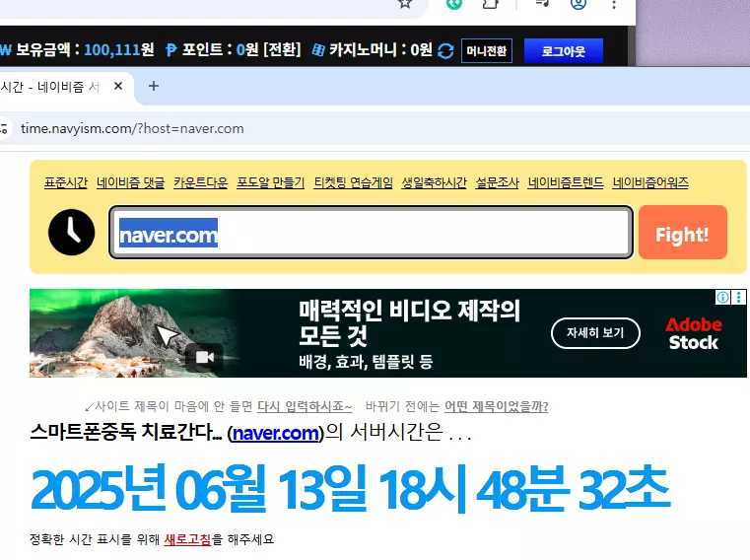Image resolution: width=750 pixels, height=560 pixels.
Task: Click the naver.com host input field
Action: tap(372, 233)
